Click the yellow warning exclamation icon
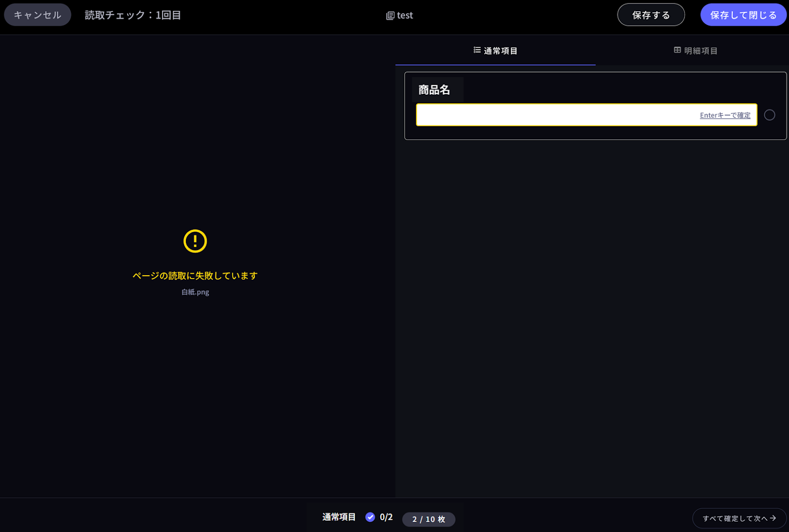Image resolution: width=789 pixels, height=532 pixels. pos(195,241)
